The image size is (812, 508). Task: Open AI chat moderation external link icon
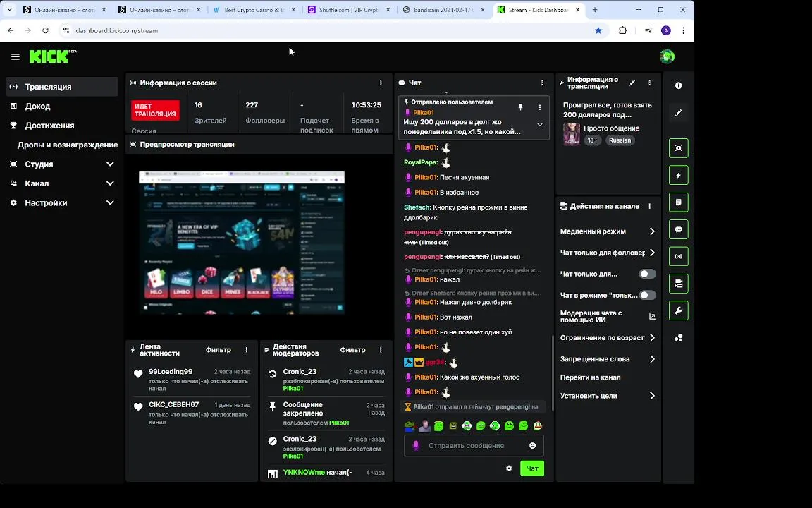652,316
